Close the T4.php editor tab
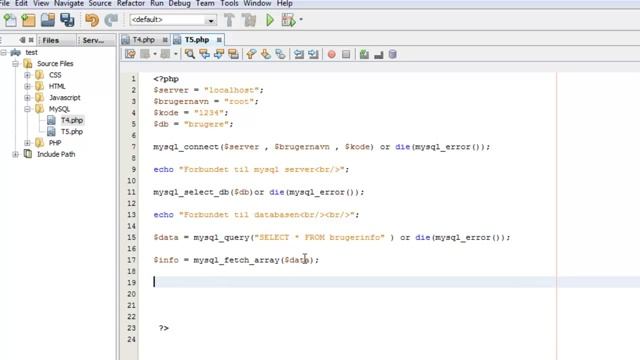640x360 pixels. click(165, 40)
